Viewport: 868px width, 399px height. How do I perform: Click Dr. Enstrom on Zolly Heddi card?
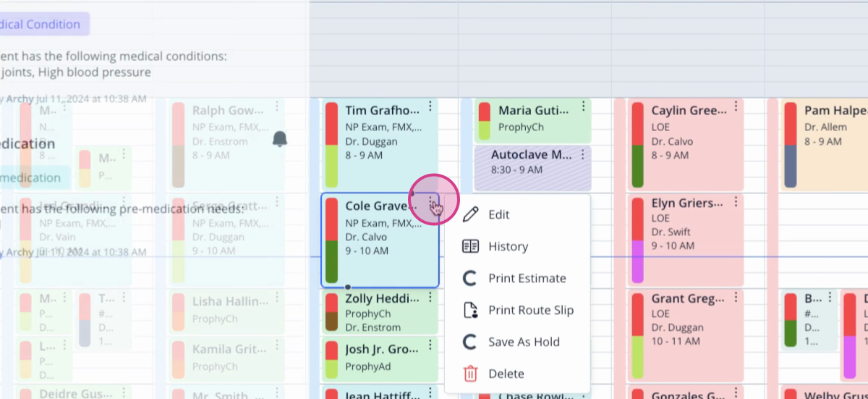pos(373,327)
